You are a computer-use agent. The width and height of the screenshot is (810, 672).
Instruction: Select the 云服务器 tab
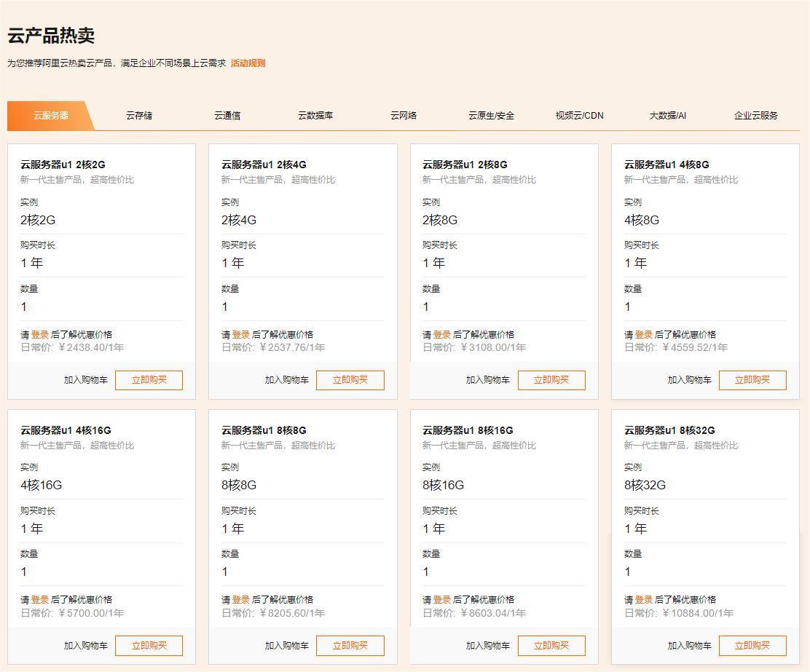[x=51, y=115]
